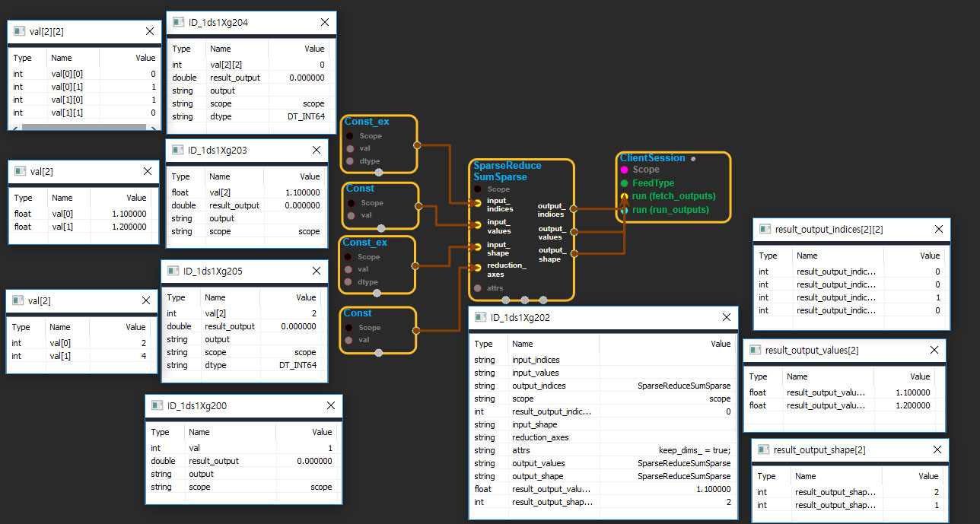Screen dimensions: 980x524
Task: Click Name column header in result_output_shape[2] panel
Action: point(807,476)
